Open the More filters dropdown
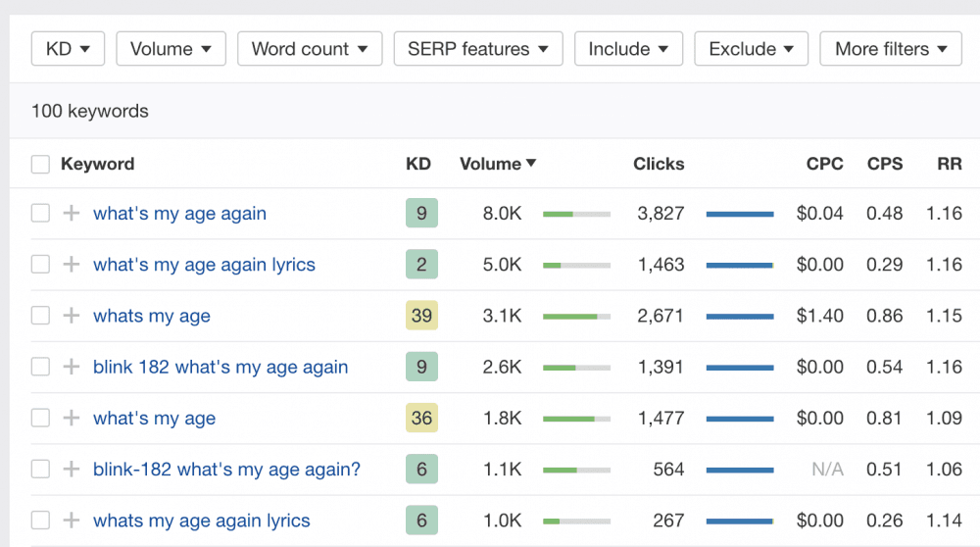Screen dimensions: 980x547 coord(891,49)
